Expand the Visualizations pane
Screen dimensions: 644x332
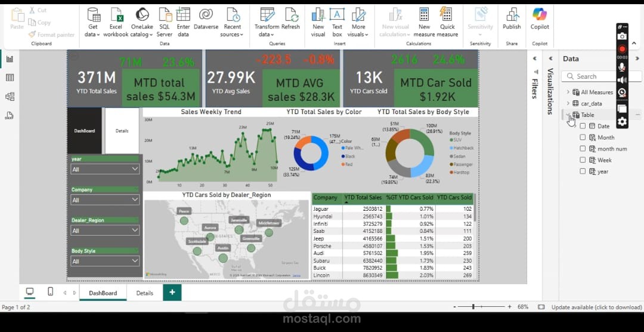point(551,59)
